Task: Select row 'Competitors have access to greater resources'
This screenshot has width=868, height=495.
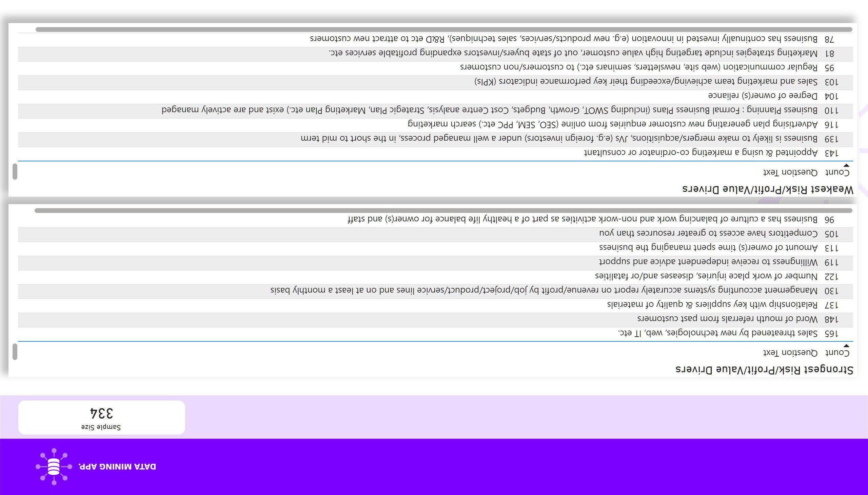Action: click(x=436, y=234)
